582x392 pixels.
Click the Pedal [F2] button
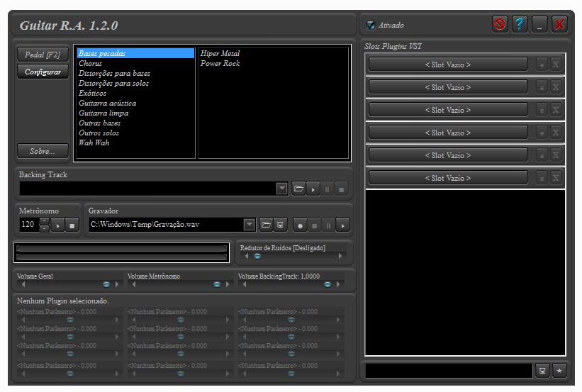click(x=43, y=55)
